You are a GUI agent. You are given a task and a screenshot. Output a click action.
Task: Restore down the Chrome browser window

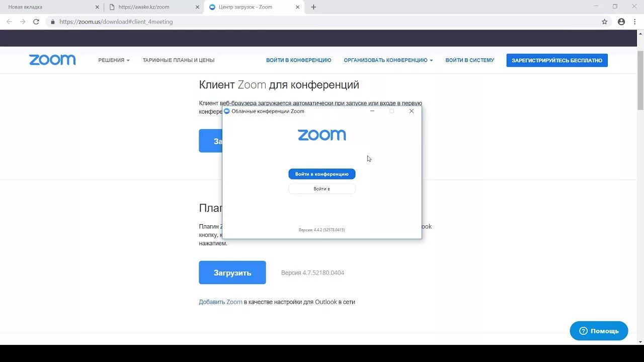pyautogui.click(x=615, y=7)
